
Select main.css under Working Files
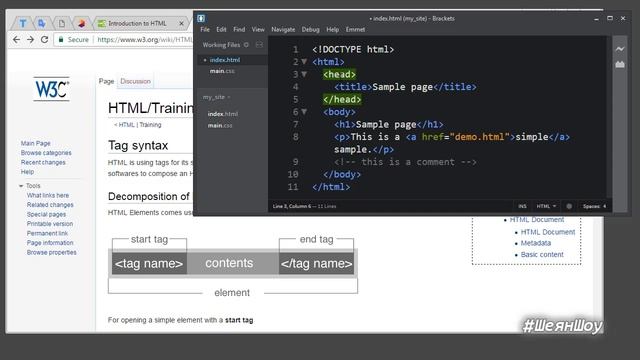(x=222, y=71)
